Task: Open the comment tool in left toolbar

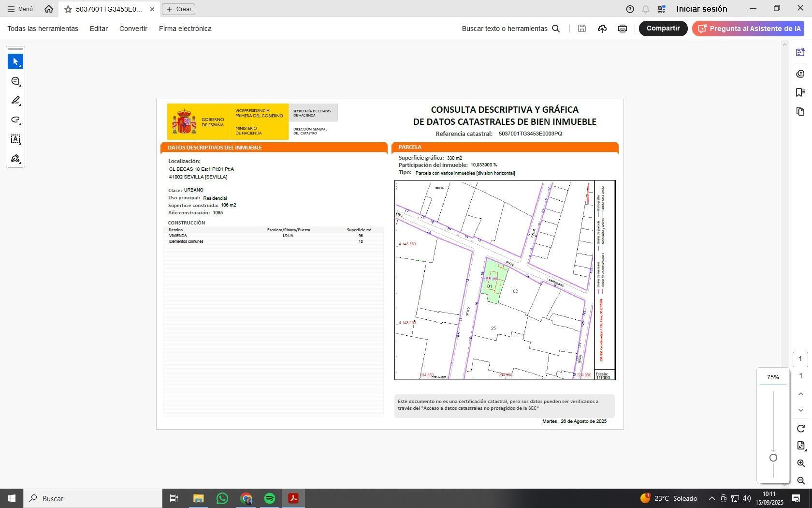Action: (x=15, y=81)
